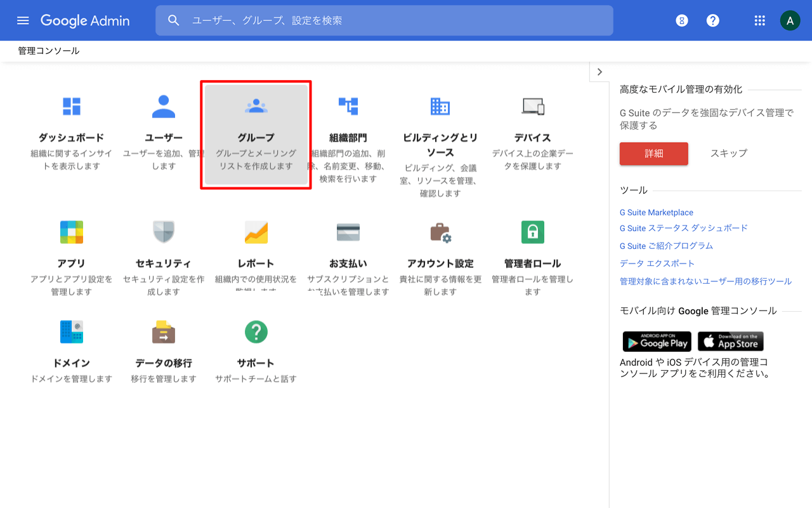Screen dimensions: 812x508
Task: Click the ダッシュボード label text
Action: 72,138
